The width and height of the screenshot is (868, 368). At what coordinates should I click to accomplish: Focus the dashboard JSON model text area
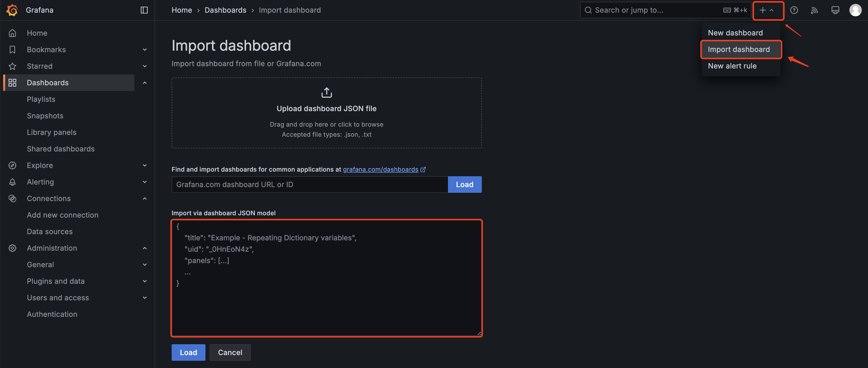pyautogui.click(x=326, y=278)
